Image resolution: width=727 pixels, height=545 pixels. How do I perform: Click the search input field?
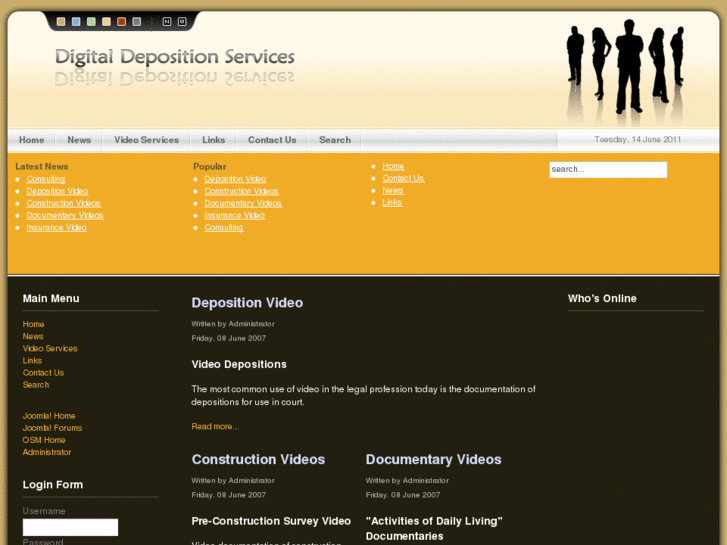point(608,169)
